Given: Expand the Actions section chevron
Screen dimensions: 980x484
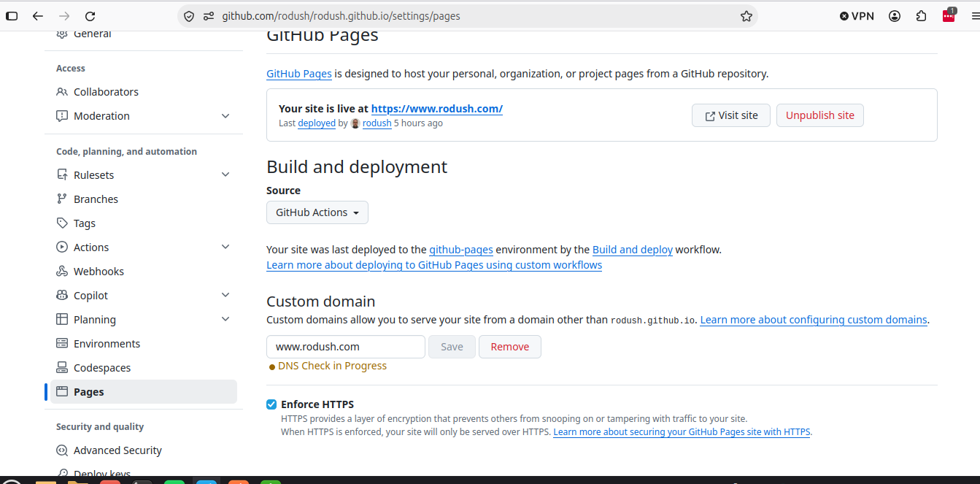Looking at the screenshot, I should pyautogui.click(x=225, y=247).
